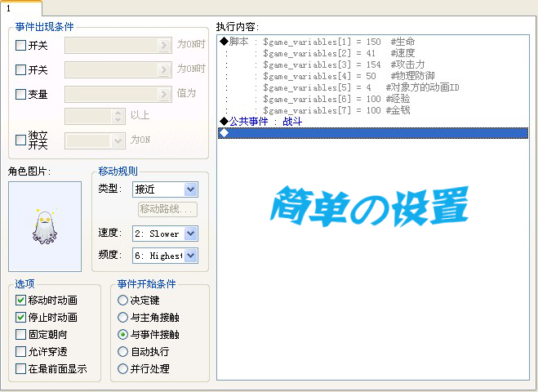Viewport: 538px width, 392px height.
Task: Open the first 开关 selector arrow
Action: [164, 45]
